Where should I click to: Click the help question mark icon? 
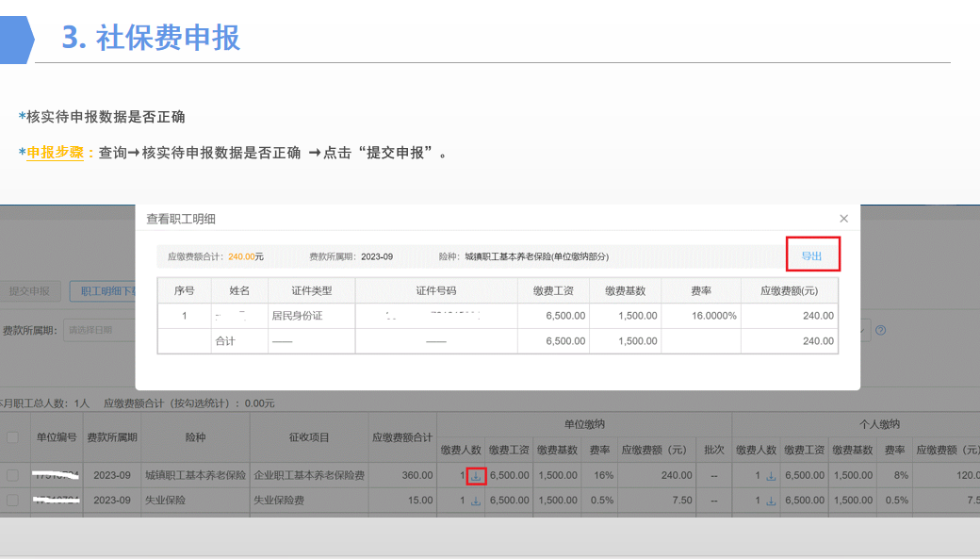point(881,330)
